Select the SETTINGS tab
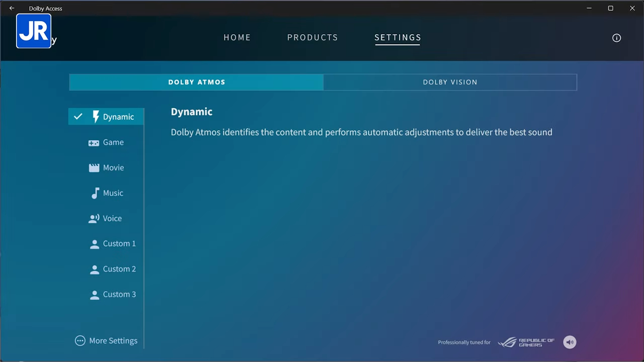The image size is (644, 362). 397,38
